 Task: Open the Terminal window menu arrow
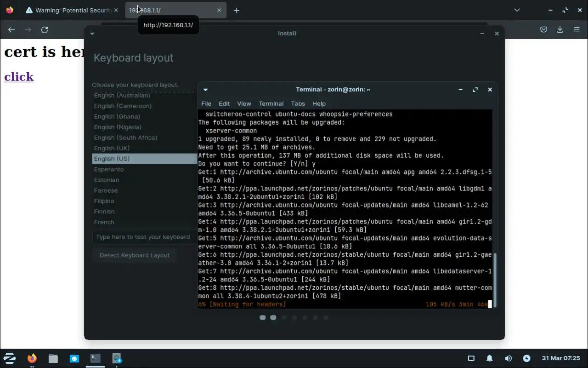pos(205,90)
